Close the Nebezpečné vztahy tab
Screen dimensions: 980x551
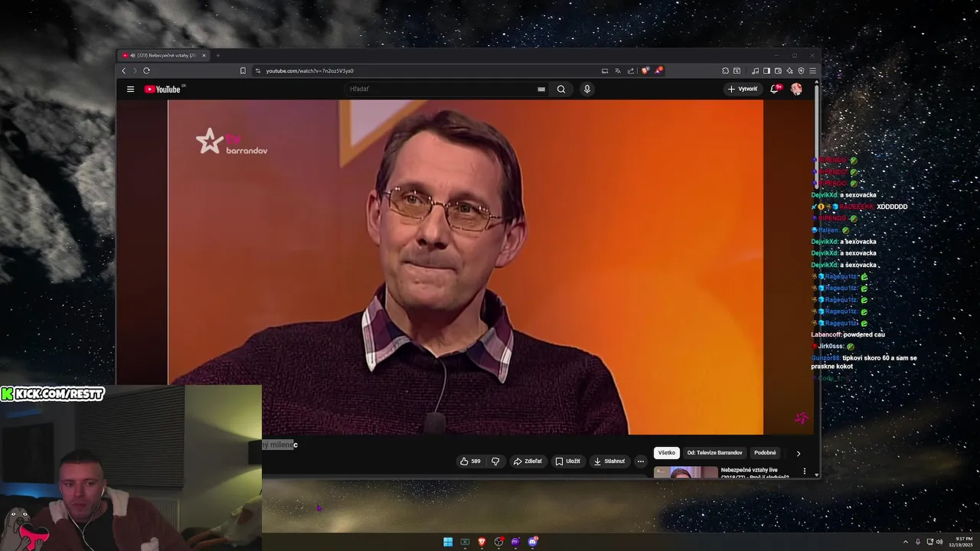tap(204, 55)
